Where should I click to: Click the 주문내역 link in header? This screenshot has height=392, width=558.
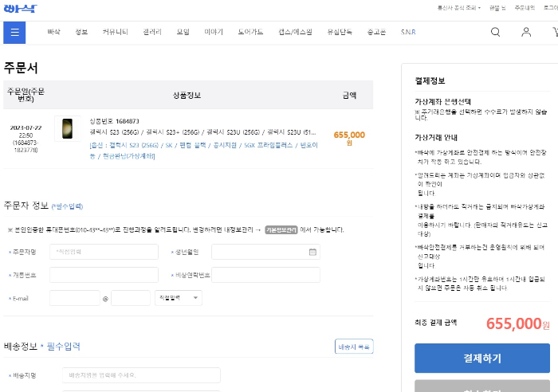point(525,8)
